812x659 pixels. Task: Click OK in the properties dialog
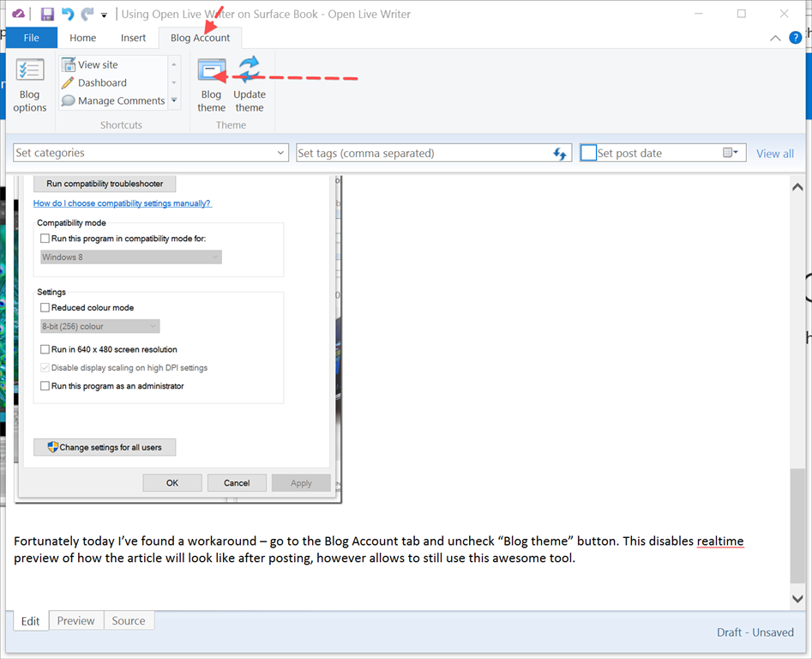point(172,483)
